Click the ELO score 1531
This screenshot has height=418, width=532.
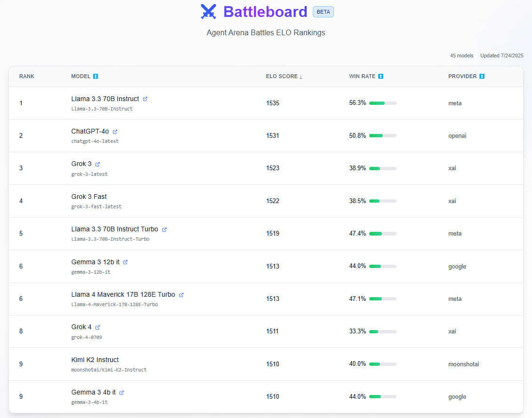272,136
